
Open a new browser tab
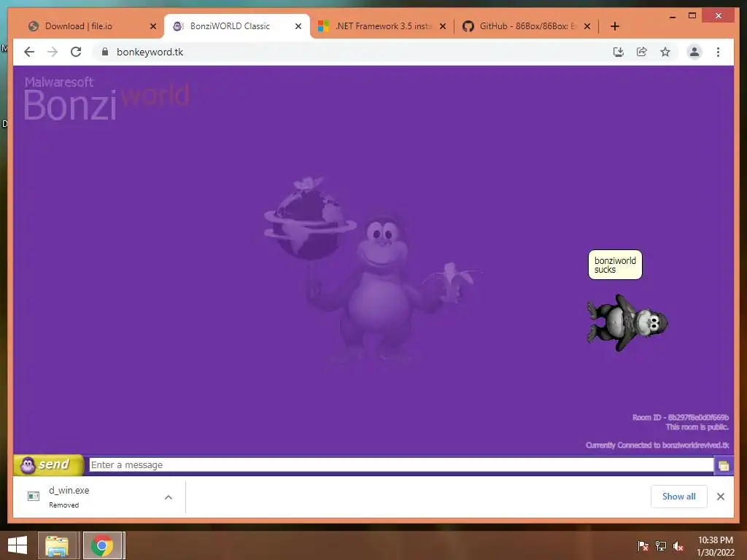(614, 26)
